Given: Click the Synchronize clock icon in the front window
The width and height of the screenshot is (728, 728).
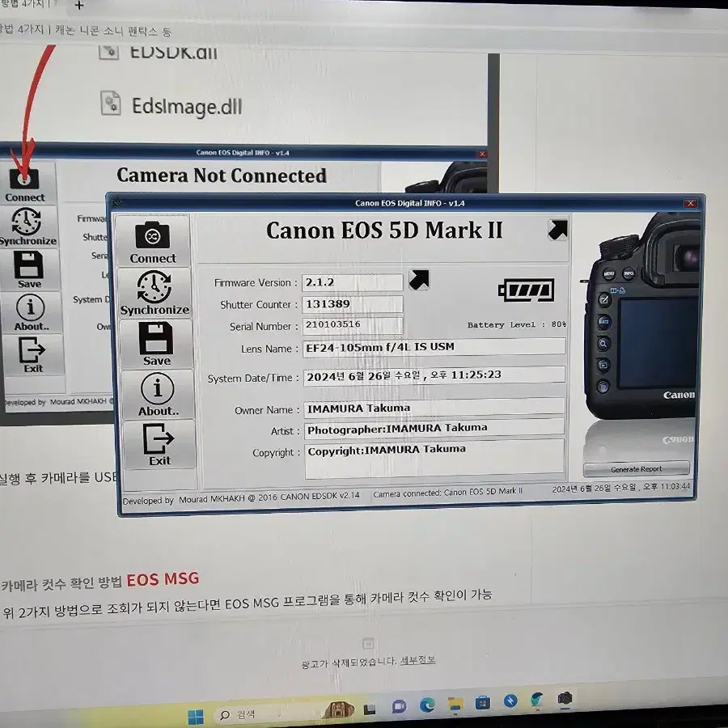Looking at the screenshot, I should click(154, 286).
